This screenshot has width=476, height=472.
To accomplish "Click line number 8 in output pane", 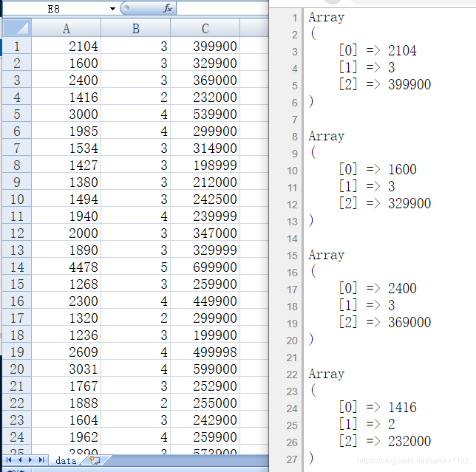I will point(294,137).
